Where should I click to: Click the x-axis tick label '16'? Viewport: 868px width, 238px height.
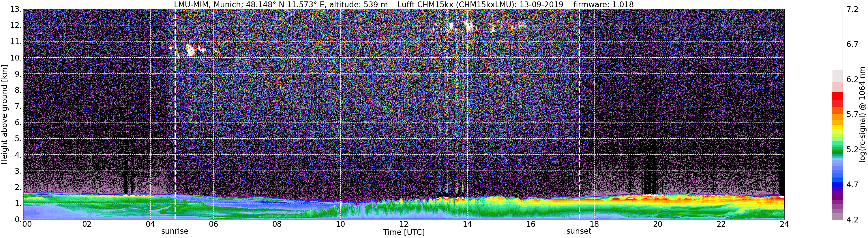(531, 224)
